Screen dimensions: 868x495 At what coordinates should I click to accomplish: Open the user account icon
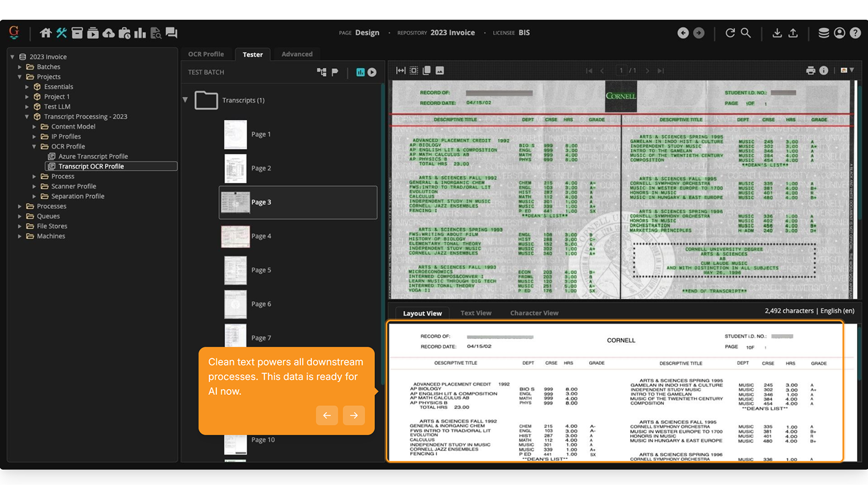pyautogui.click(x=840, y=33)
